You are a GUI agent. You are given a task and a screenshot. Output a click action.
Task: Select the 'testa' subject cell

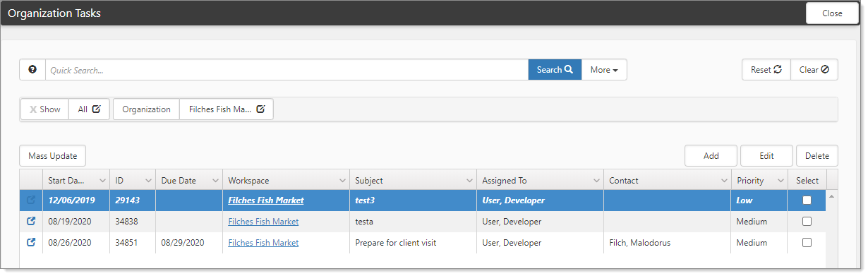click(413, 222)
